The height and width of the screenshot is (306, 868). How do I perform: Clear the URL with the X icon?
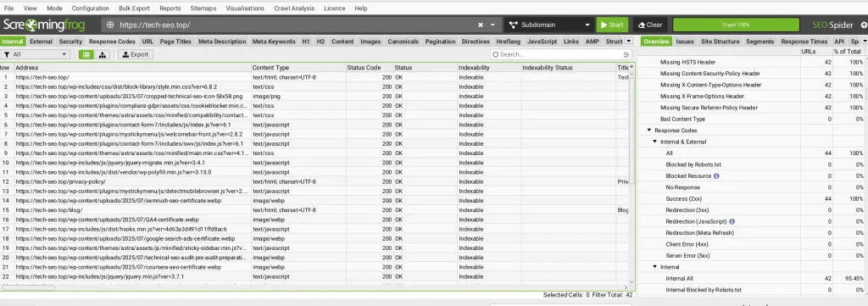pyautogui.click(x=481, y=25)
